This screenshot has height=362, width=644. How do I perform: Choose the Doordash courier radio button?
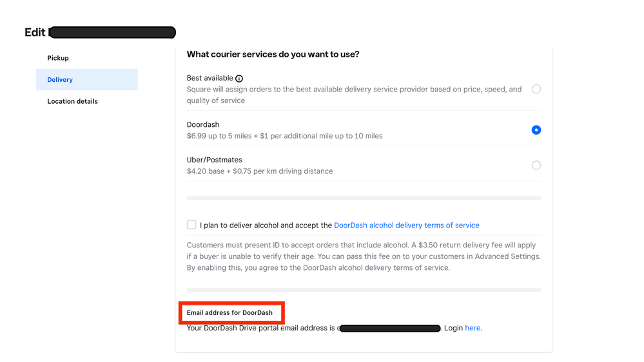(536, 130)
